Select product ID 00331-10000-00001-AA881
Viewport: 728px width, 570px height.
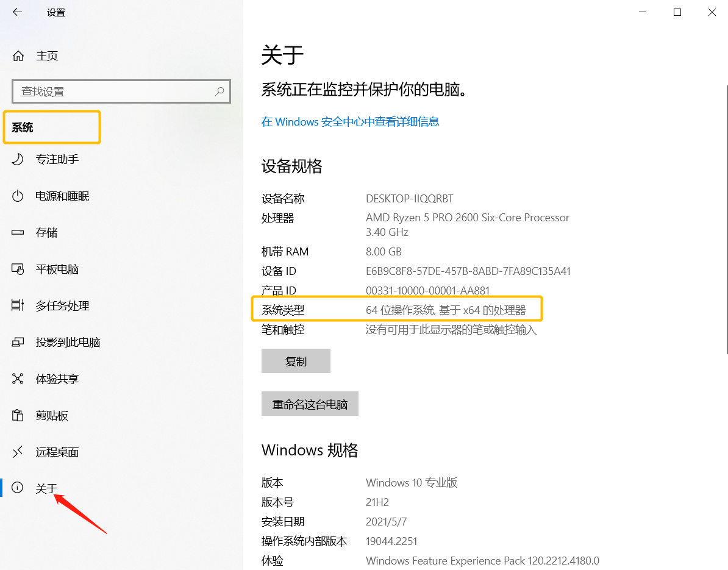[427, 291]
